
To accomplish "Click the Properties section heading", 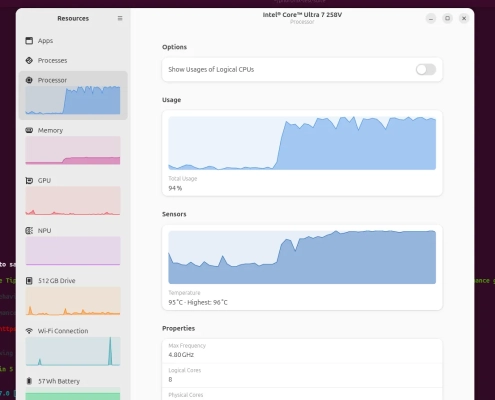I will [x=179, y=328].
